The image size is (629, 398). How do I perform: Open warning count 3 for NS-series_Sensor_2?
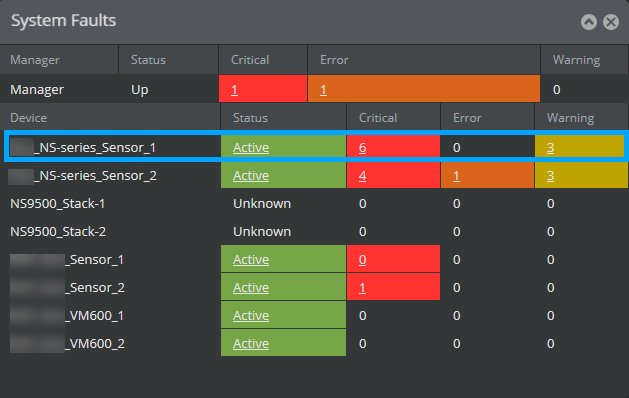pyautogui.click(x=550, y=176)
